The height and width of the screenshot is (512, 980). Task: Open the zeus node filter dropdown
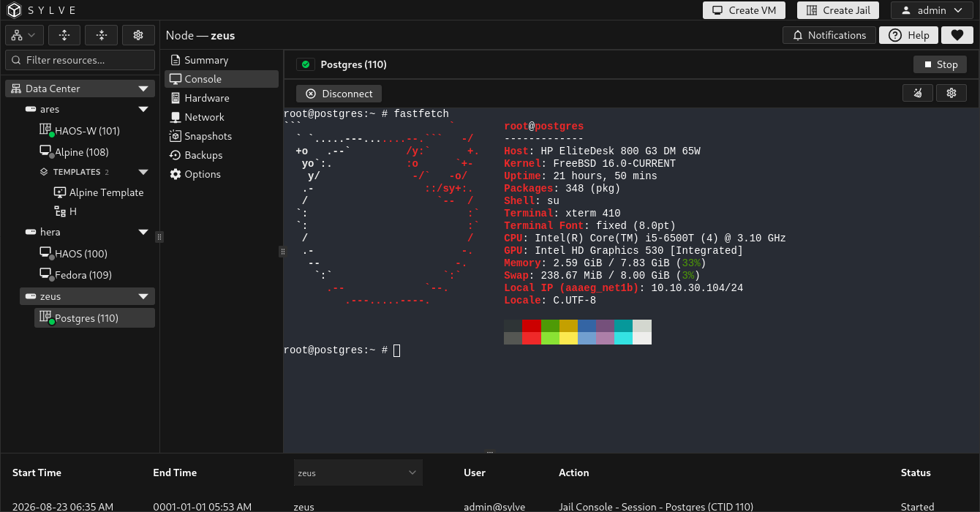pyautogui.click(x=358, y=473)
